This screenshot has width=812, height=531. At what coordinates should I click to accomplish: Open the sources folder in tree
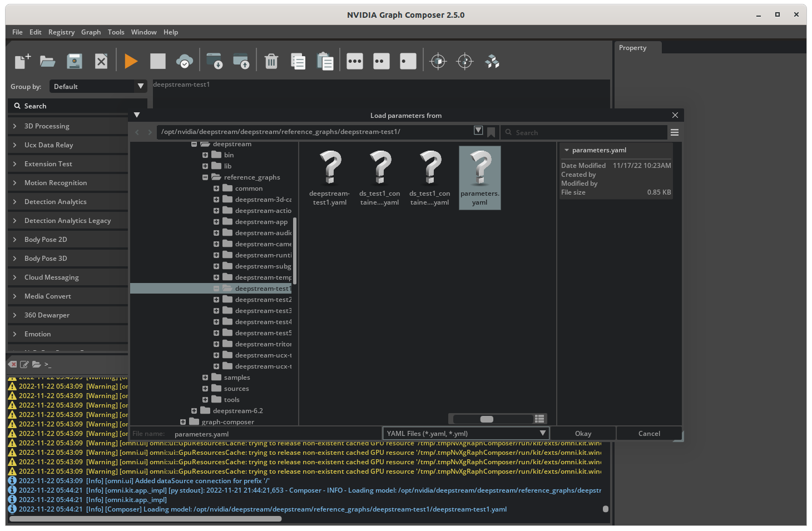click(x=236, y=389)
